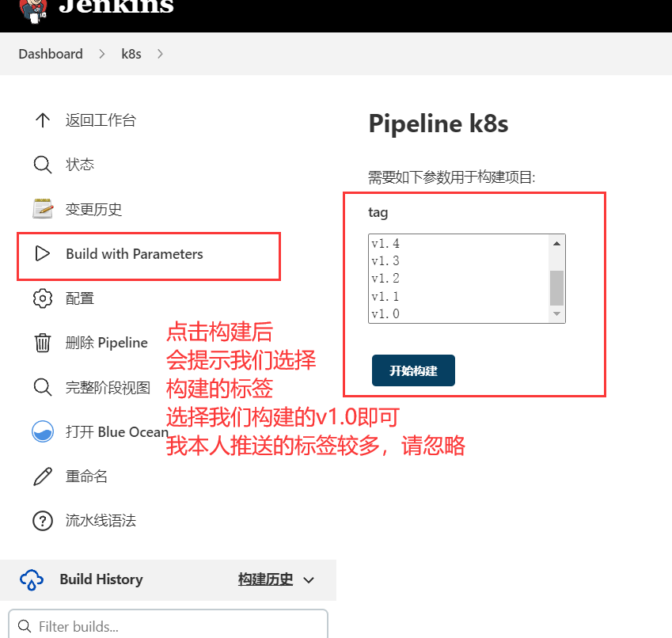Click the 需要如下参数用于构建项目 text
This screenshot has height=638, width=672.
(x=452, y=177)
